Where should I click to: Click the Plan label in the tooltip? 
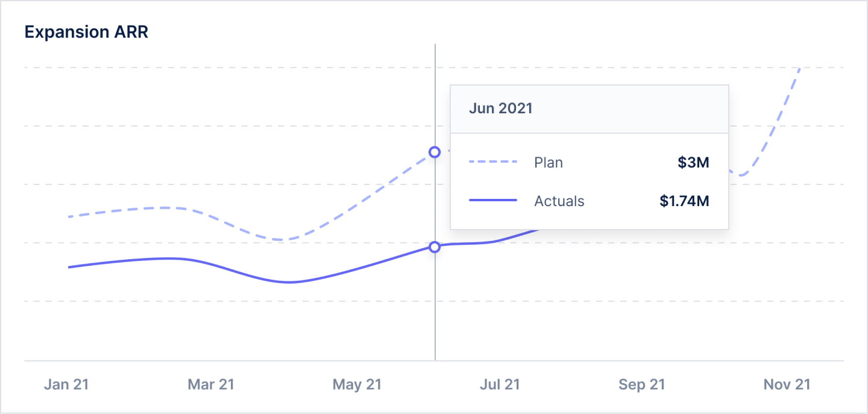(549, 163)
